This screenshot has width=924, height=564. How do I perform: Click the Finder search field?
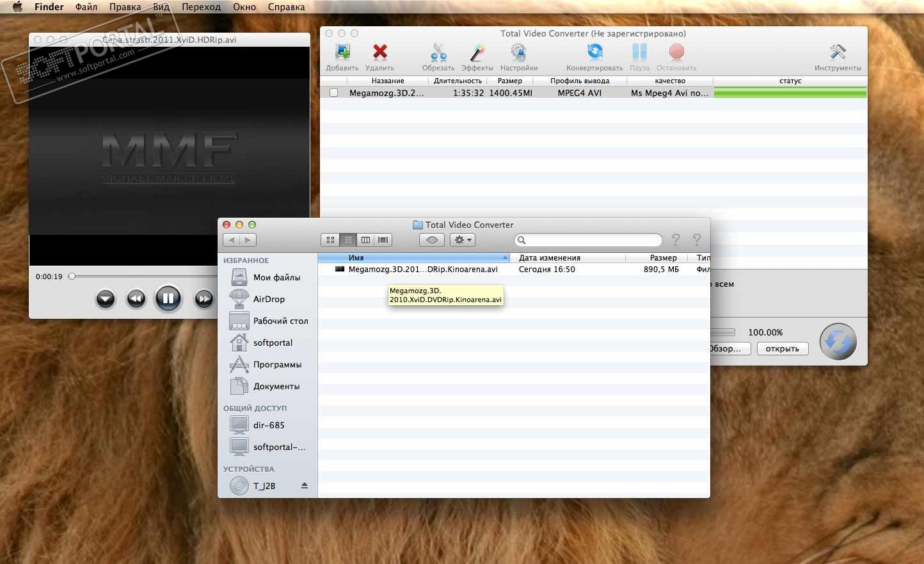[x=589, y=240]
